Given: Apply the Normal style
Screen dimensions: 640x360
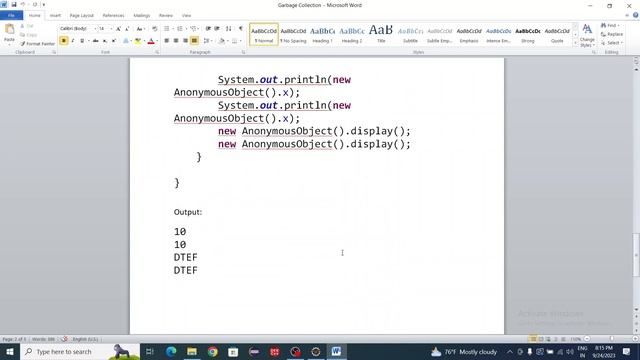Looking at the screenshot, I should pyautogui.click(x=264, y=34).
